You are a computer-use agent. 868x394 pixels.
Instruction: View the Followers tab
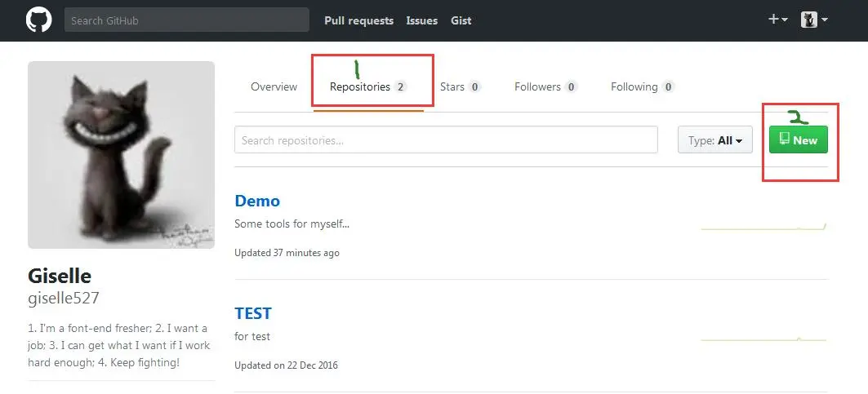(545, 87)
